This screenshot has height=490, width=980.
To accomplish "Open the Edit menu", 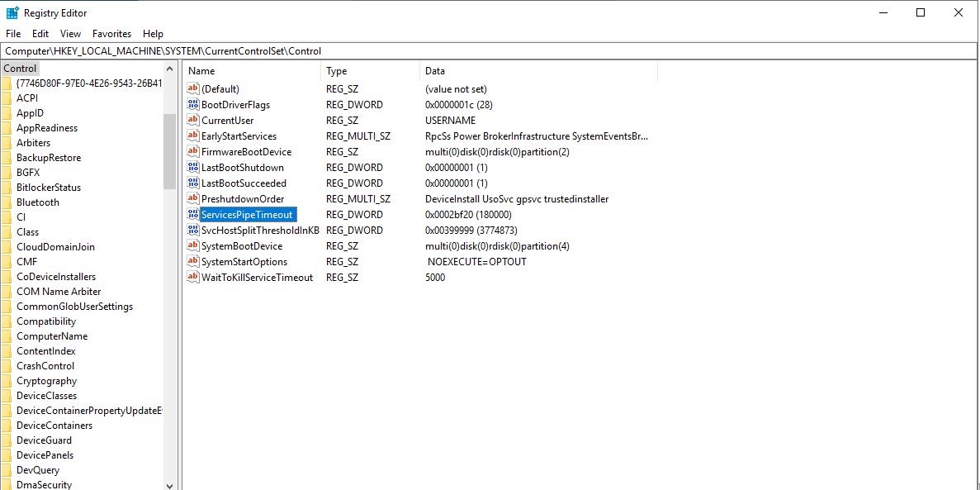I will 39,33.
